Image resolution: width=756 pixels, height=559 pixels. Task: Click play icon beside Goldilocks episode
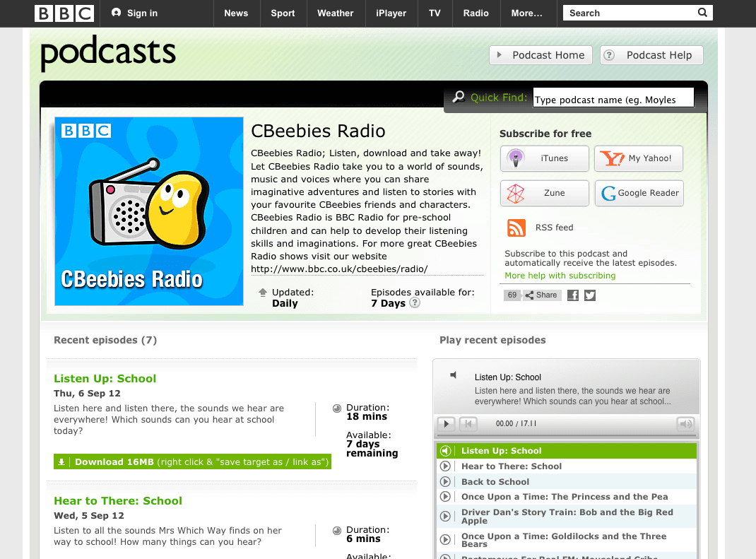pos(446,539)
